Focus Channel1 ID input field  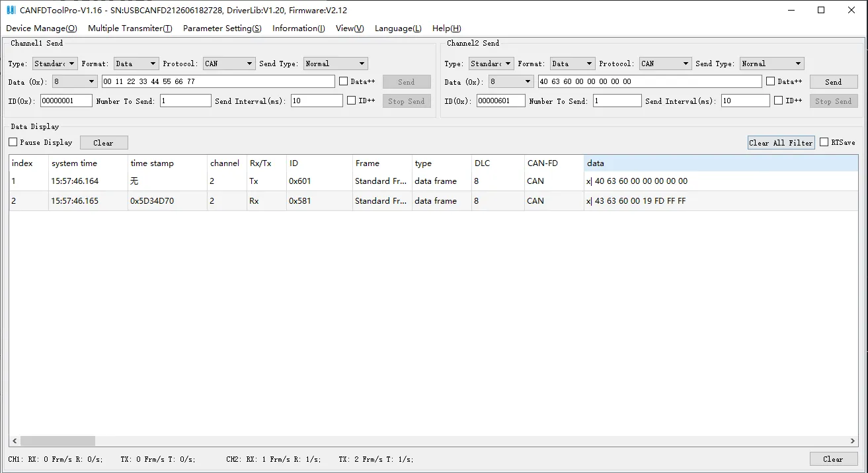pyautogui.click(x=66, y=101)
